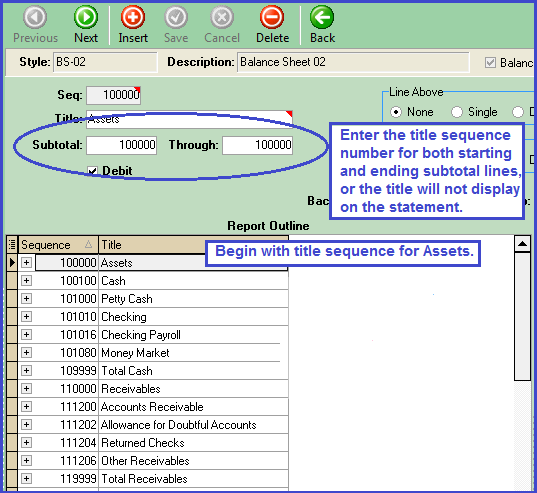537x493 pixels.
Task: Select None for Line Above
Action: point(396,112)
